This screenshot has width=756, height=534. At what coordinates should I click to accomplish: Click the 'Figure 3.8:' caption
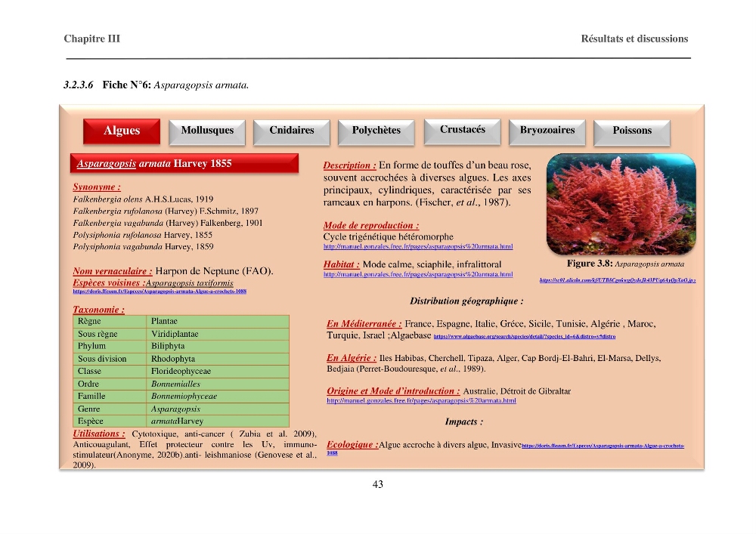(x=590, y=264)
